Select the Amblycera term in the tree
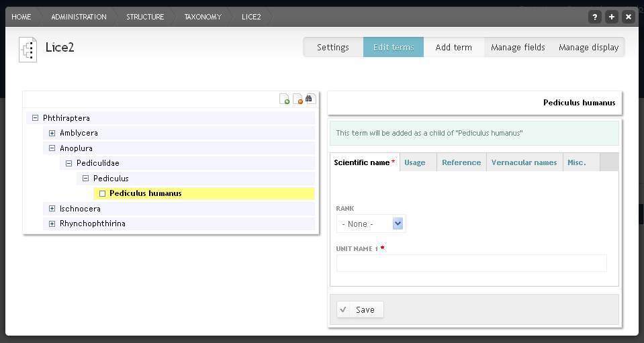This screenshot has width=644, height=343. point(79,133)
